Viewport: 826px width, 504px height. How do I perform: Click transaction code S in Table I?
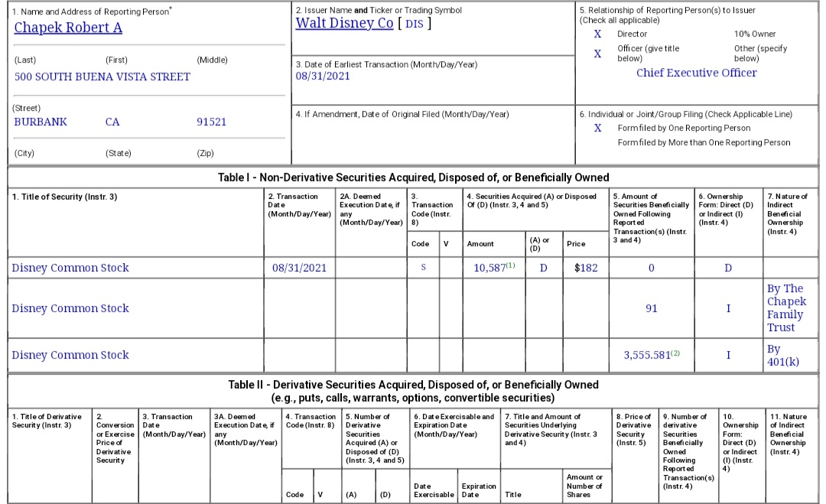(424, 268)
